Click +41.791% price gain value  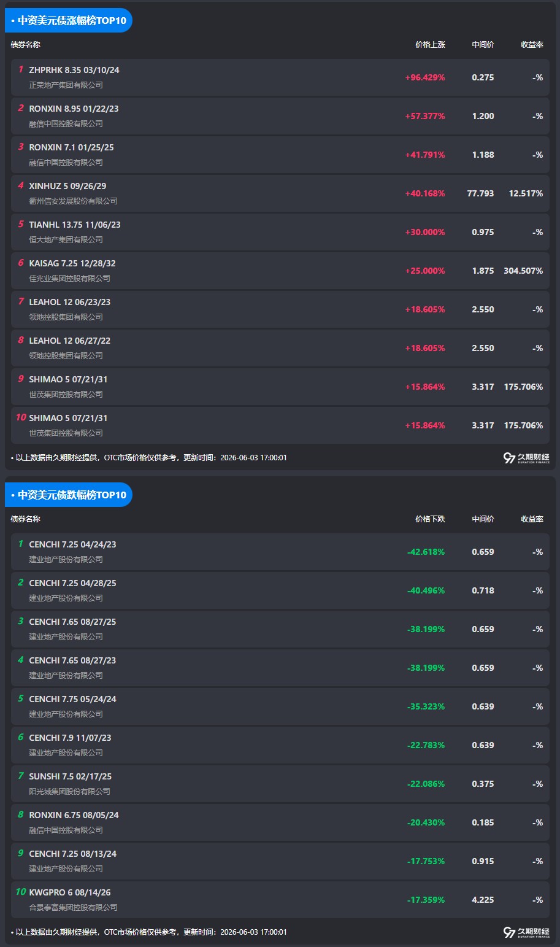(425, 155)
